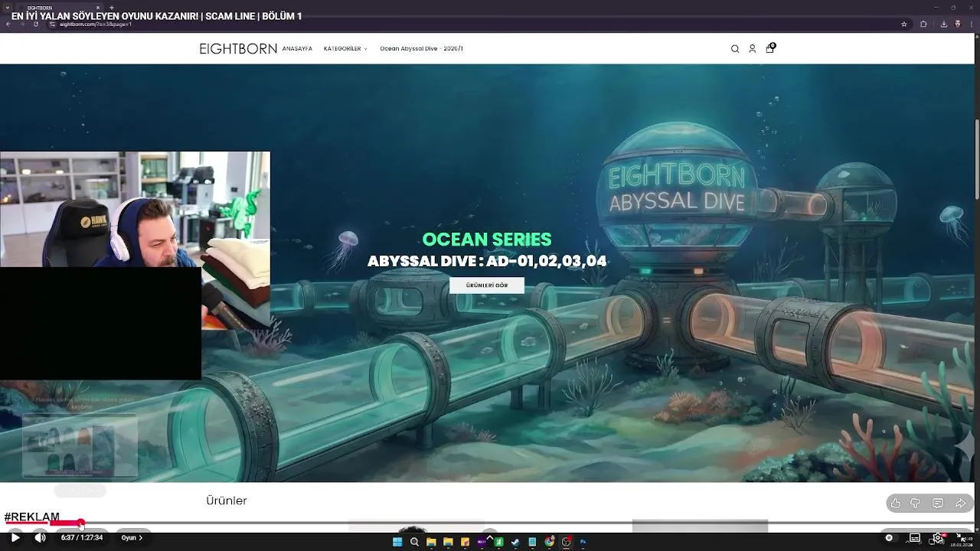Click the browser back arrow
Viewport: 980px width, 551px height.
click(x=8, y=24)
